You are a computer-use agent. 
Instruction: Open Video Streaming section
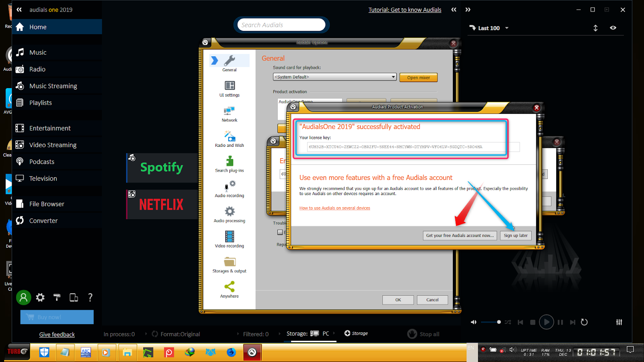pos(57,145)
